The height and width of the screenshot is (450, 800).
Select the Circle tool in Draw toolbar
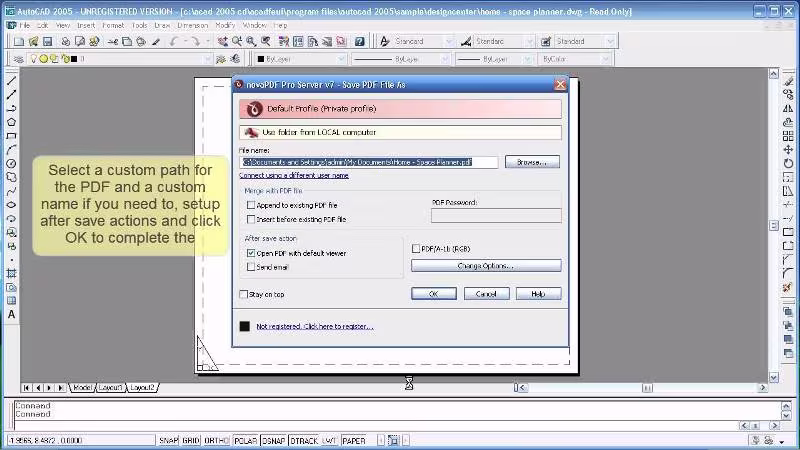[x=11, y=163]
